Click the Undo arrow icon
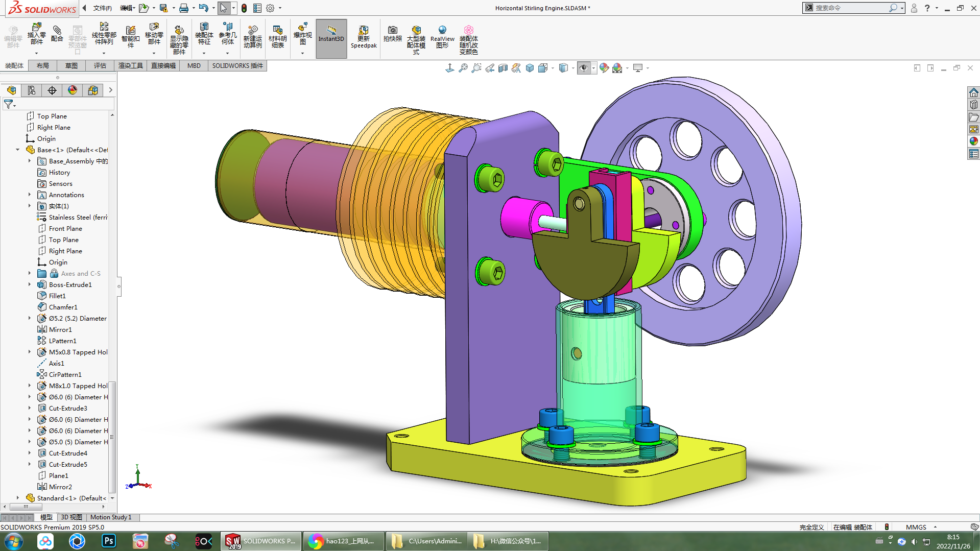 click(x=203, y=8)
